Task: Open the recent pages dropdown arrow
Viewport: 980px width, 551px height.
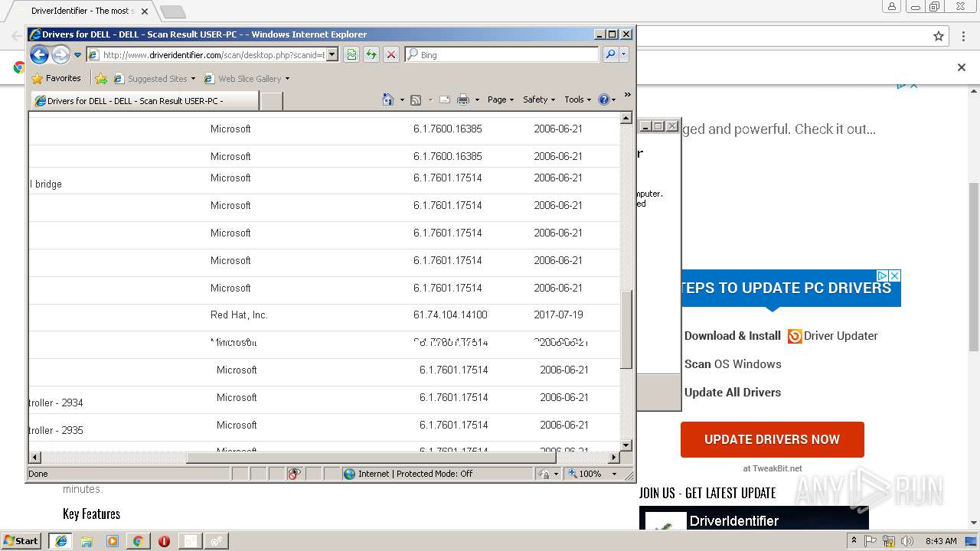Action: coord(77,55)
